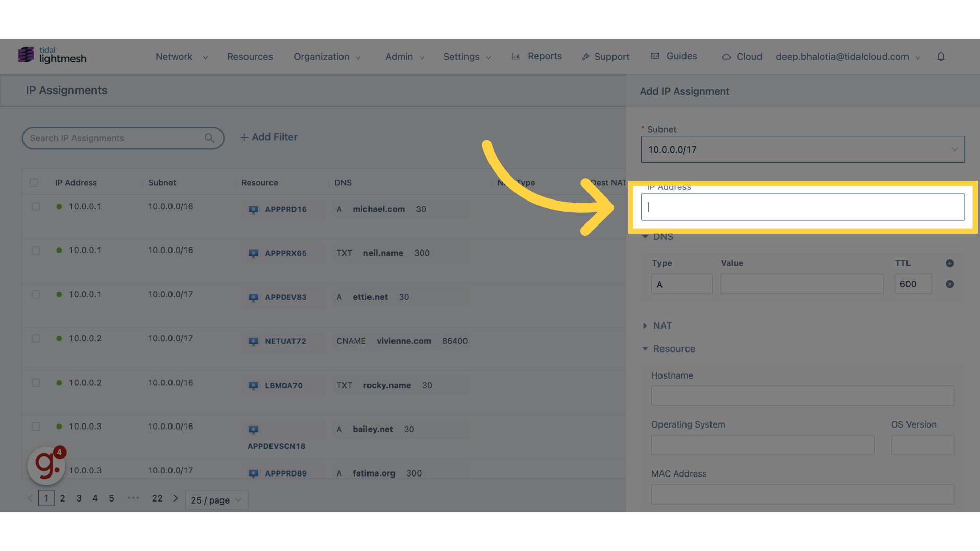The width and height of the screenshot is (980, 551).
Task: Click the network monitor icon for APPPRD16
Action: click(x=254, y=209)
